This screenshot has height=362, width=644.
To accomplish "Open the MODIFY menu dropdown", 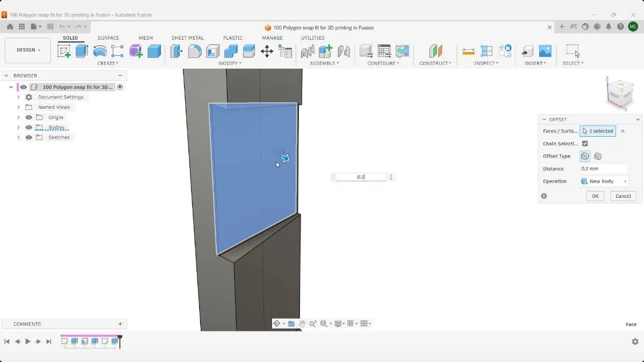I will coord(230,63).
